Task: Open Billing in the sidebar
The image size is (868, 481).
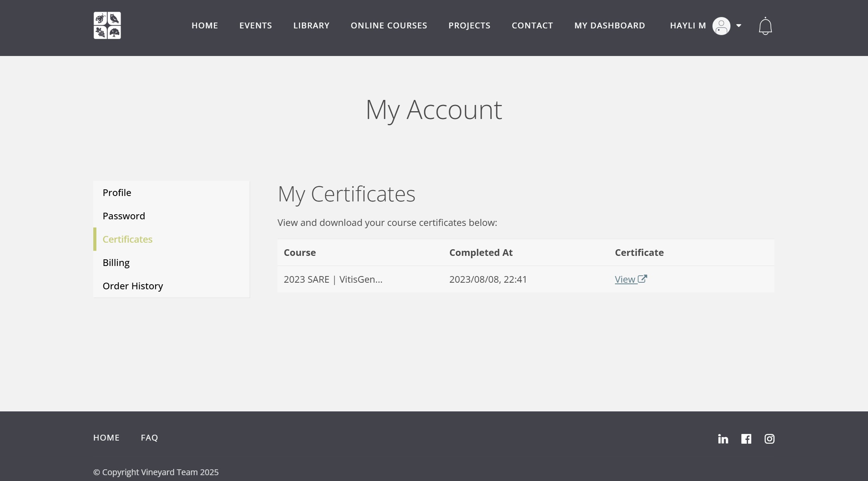Action: pyautogui.click(x=116, y=262)
